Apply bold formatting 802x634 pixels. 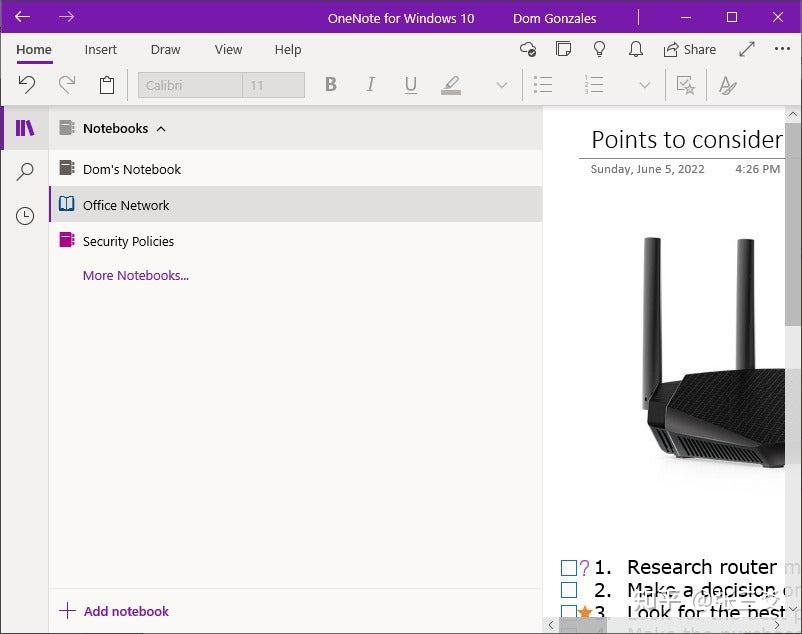[x=331, y=85]
